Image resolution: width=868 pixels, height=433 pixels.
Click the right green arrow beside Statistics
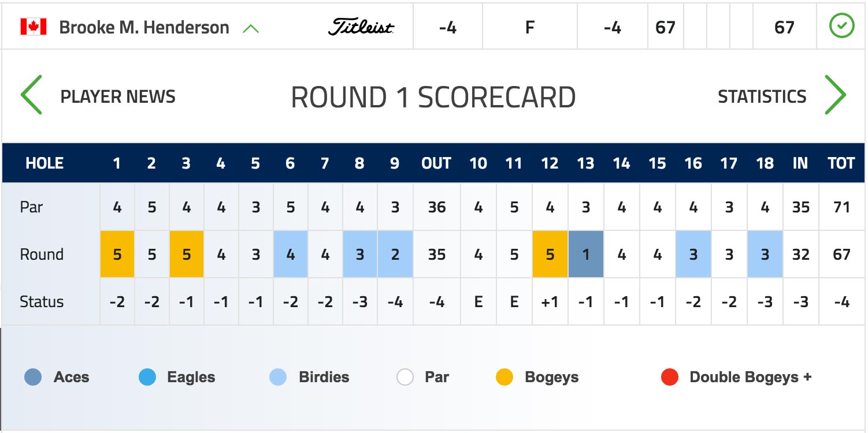point(836,95)
